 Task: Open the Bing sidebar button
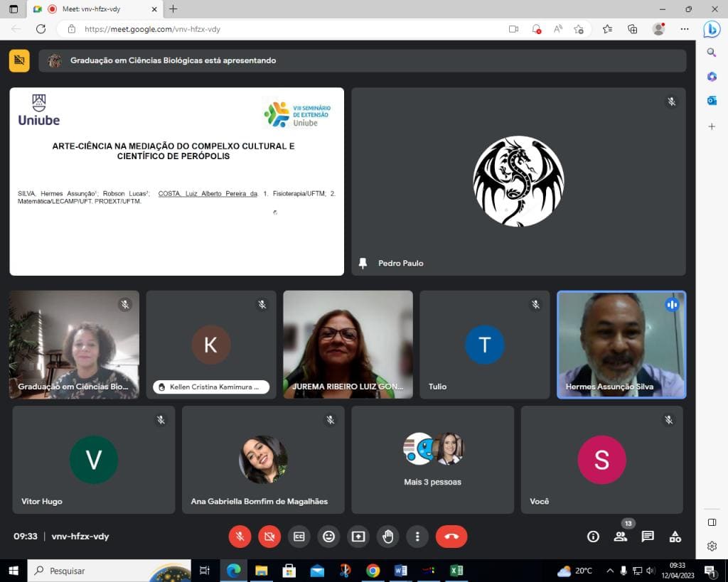coord(711,29)
